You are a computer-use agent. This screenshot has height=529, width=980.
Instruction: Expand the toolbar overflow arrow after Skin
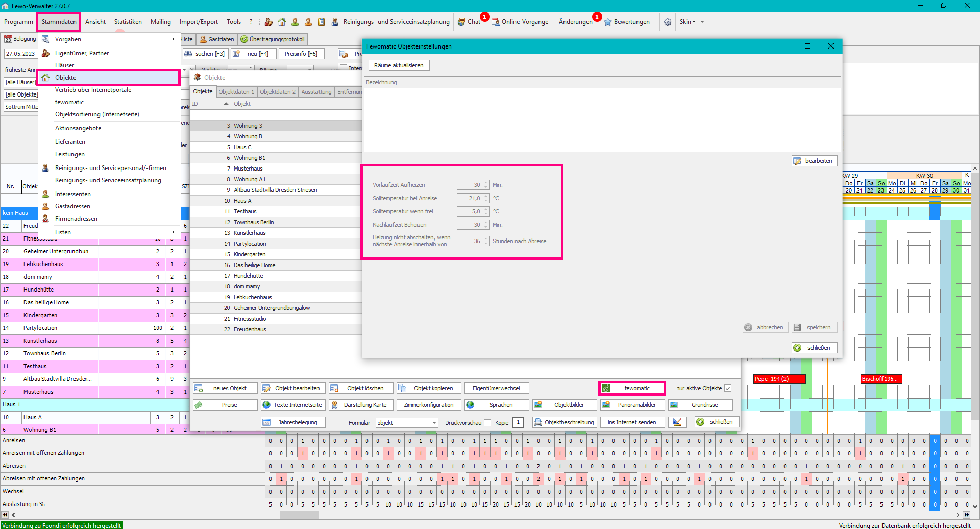pos(702,22)
